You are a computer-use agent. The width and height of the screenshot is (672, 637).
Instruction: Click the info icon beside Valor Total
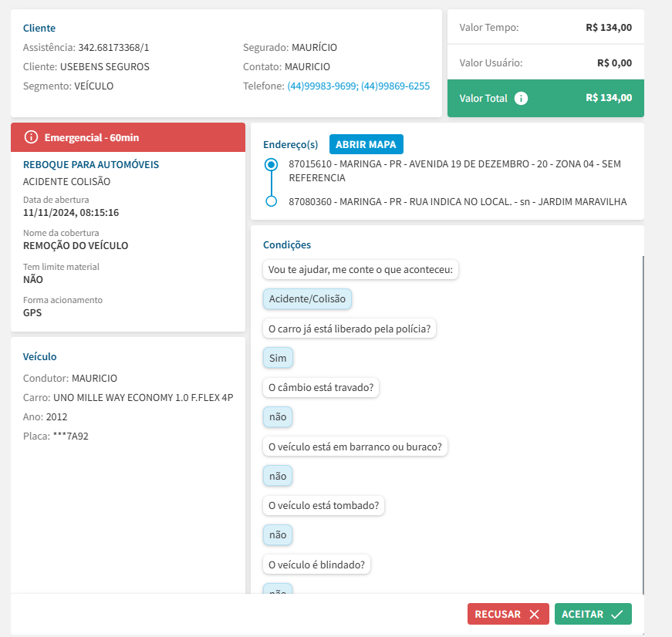pos(522,98)
